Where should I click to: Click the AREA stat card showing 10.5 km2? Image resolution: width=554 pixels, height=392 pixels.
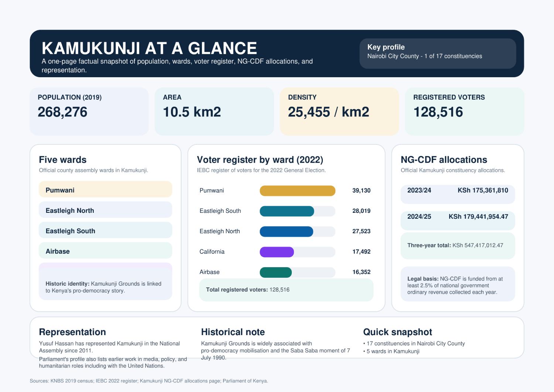[x=214, y=111]
